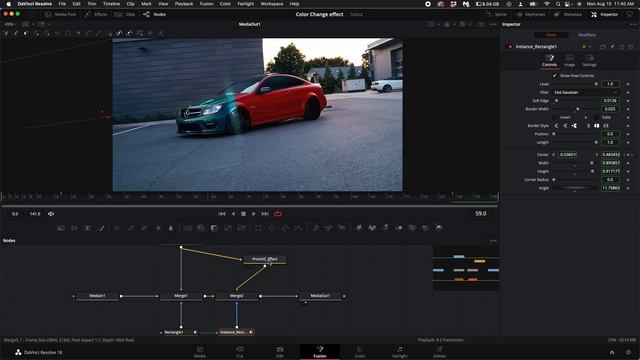Add a Brightness Contrast node from the toolbar

point(158,228)
